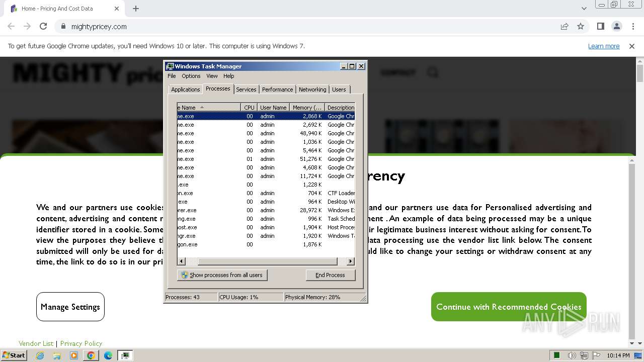Select the process using 51,276 K
The image size is (644, 362).
[266, 159]
